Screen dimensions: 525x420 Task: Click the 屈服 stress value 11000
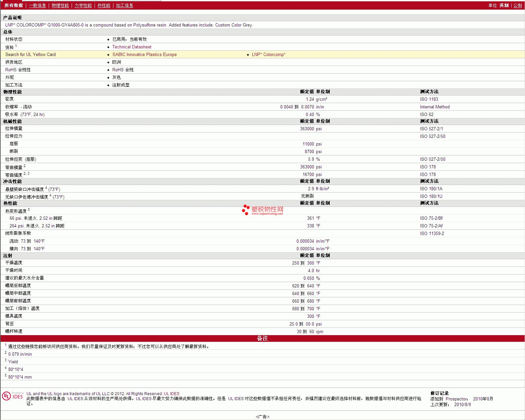click(308, 144)
